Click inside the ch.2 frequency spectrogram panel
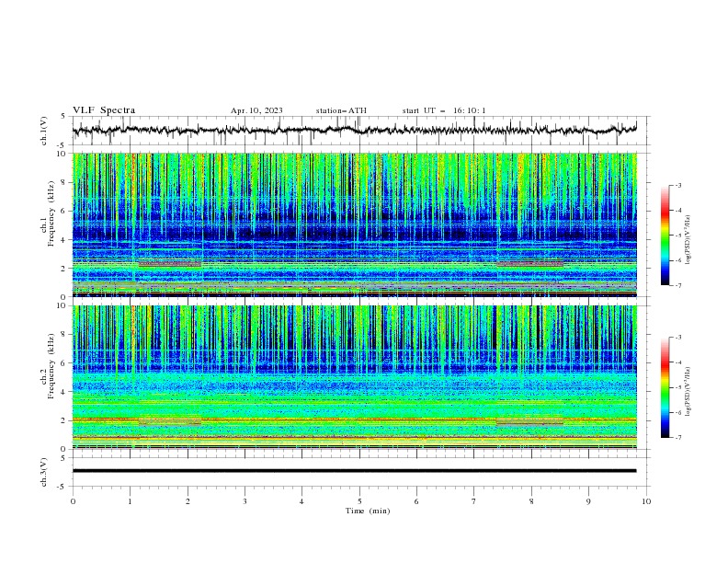 pos(354,377)
